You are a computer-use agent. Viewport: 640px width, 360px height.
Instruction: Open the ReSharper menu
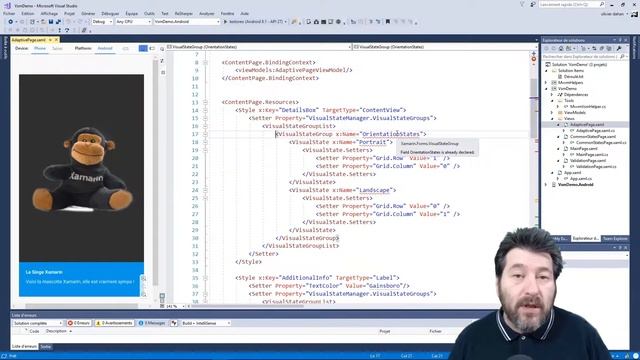tap(184, 13)
